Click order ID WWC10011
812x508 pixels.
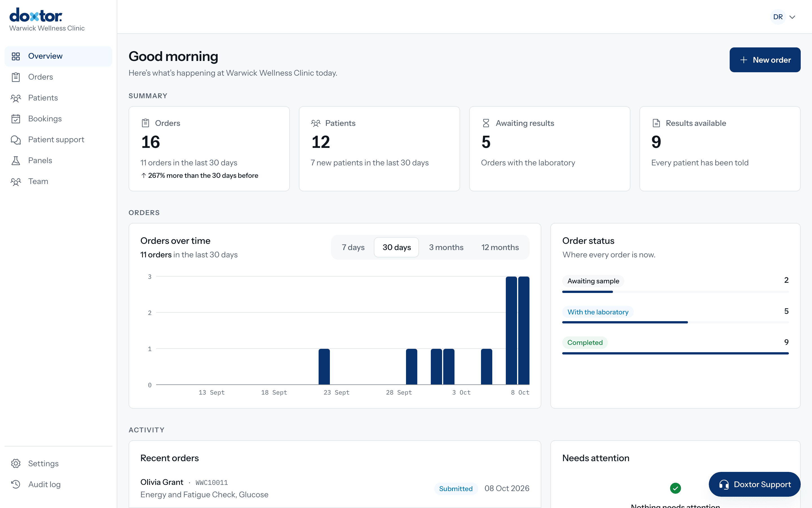coord(211,483)
